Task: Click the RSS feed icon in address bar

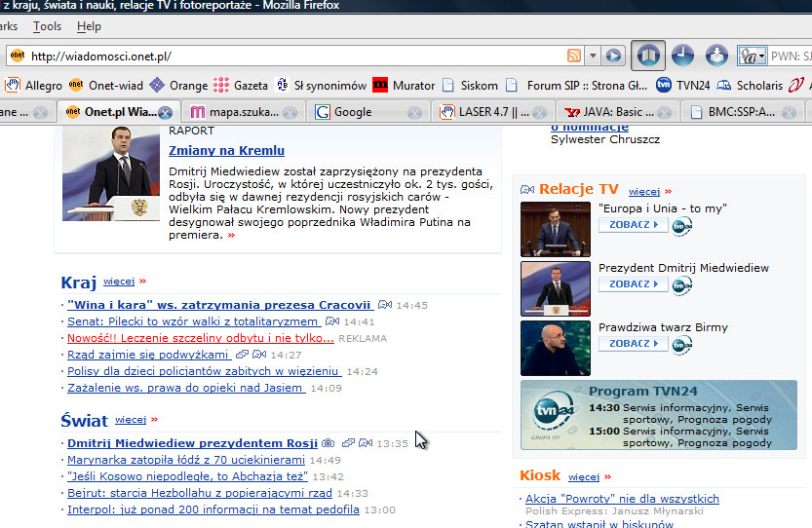Action: pyautogui.click(x=574, y=56)
